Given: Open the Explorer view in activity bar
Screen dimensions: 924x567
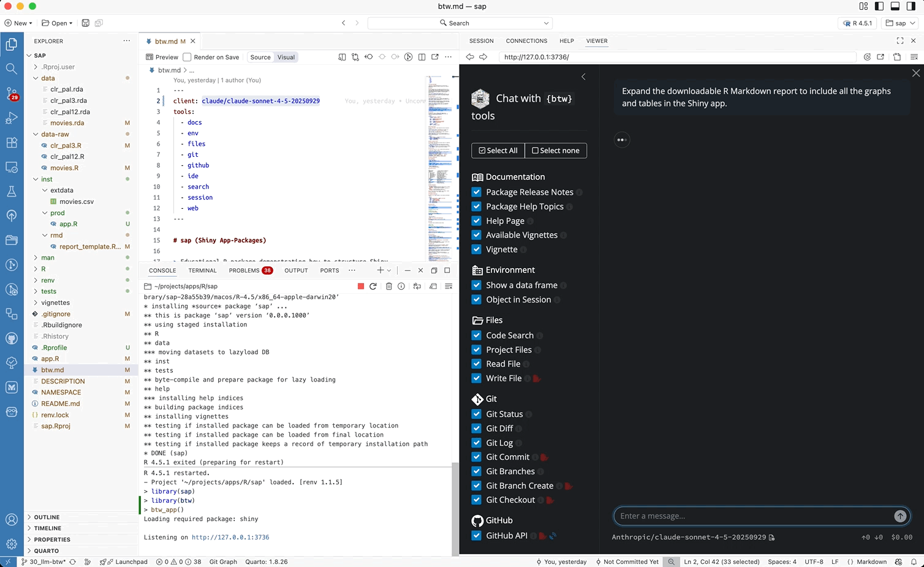Looking at the screenshot, I should pos(12,44).
